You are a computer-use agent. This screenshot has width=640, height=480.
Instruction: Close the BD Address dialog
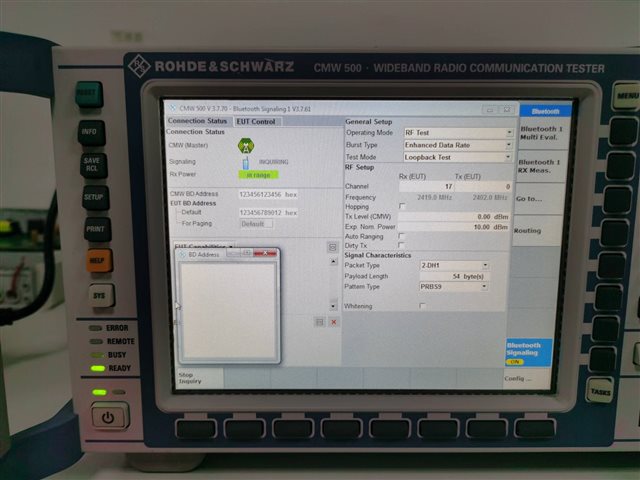[x=265, y=253]
